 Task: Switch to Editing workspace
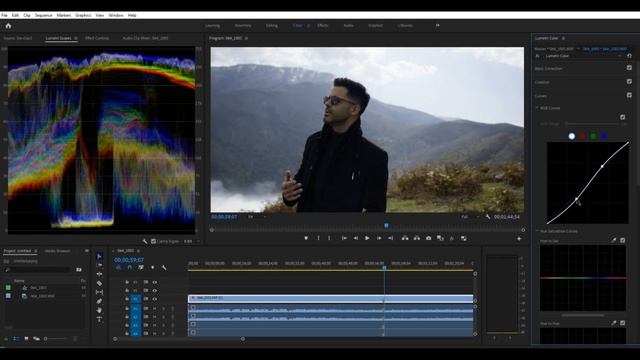click(271, 25)
